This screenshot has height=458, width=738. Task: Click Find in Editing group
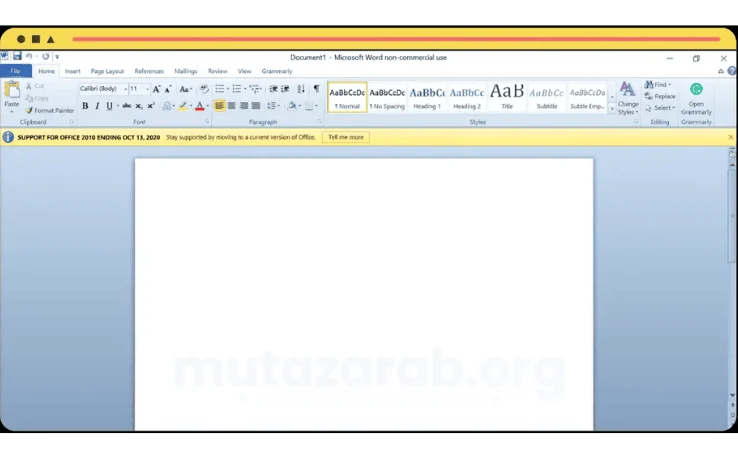[658, 85]
